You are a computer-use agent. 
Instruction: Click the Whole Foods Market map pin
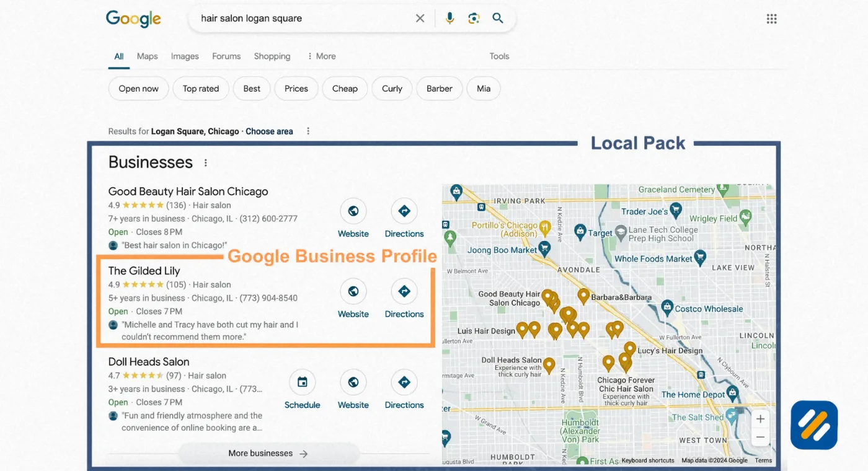click(700, 257)
